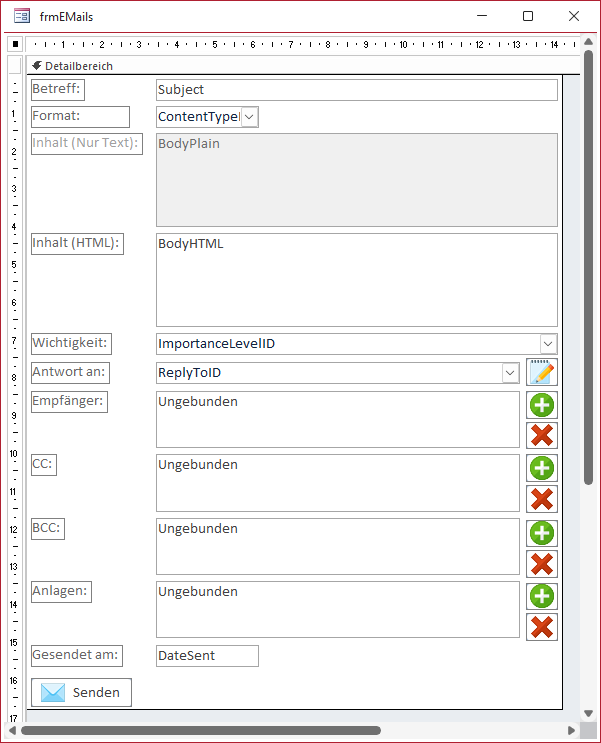Select the BodyHTML text box
601x743 pixels.
(356, 280)
